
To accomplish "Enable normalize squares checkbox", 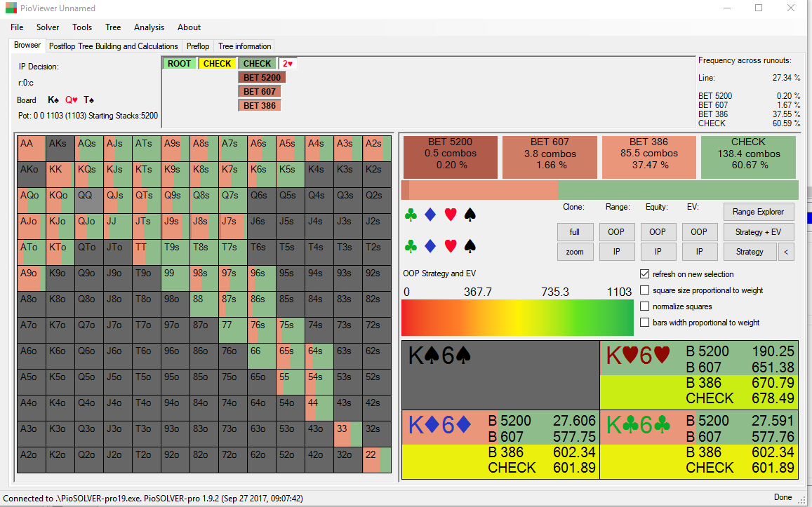I will (x=645, y=306).
